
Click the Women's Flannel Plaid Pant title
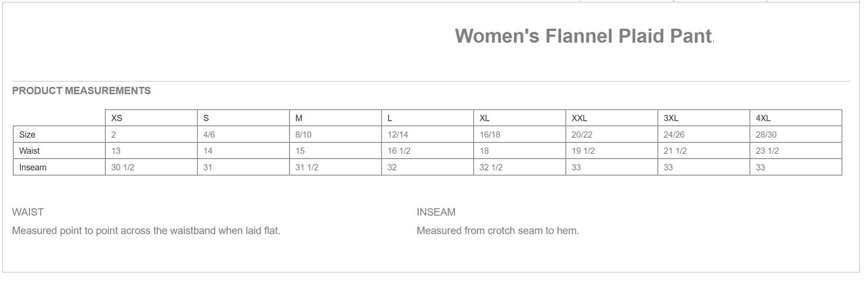pyautogui.click(x=584, y=36)
